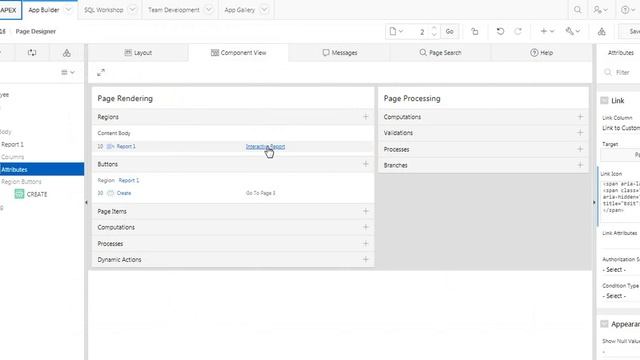Image resolution: width=640 pixels, height=360 pixels.
Task: Click the CREATE button icon in tree
Action: point(19,194)
